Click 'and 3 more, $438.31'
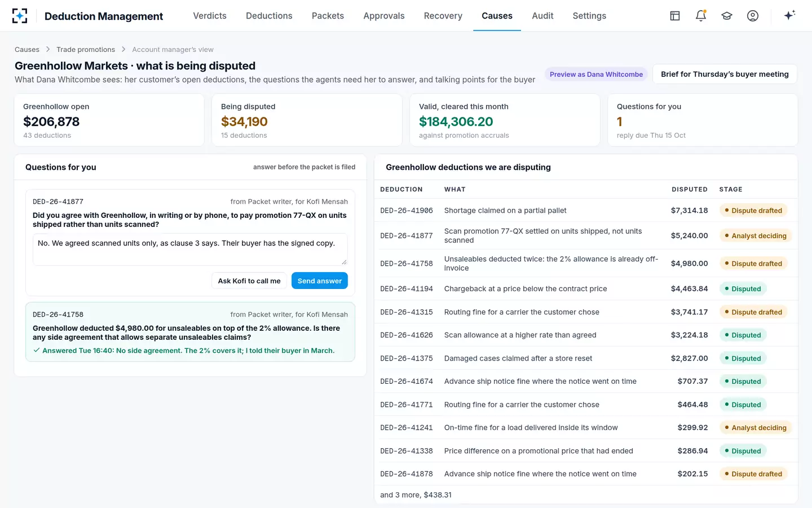Image resolution: width=812 pixels, height=508 pixels. (416, 495)
